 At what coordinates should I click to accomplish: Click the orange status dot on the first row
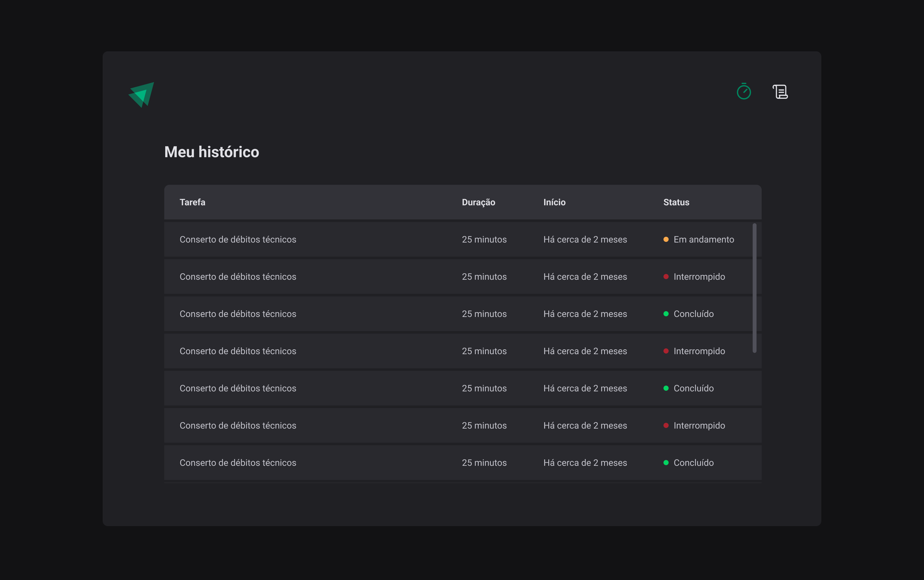666,239
